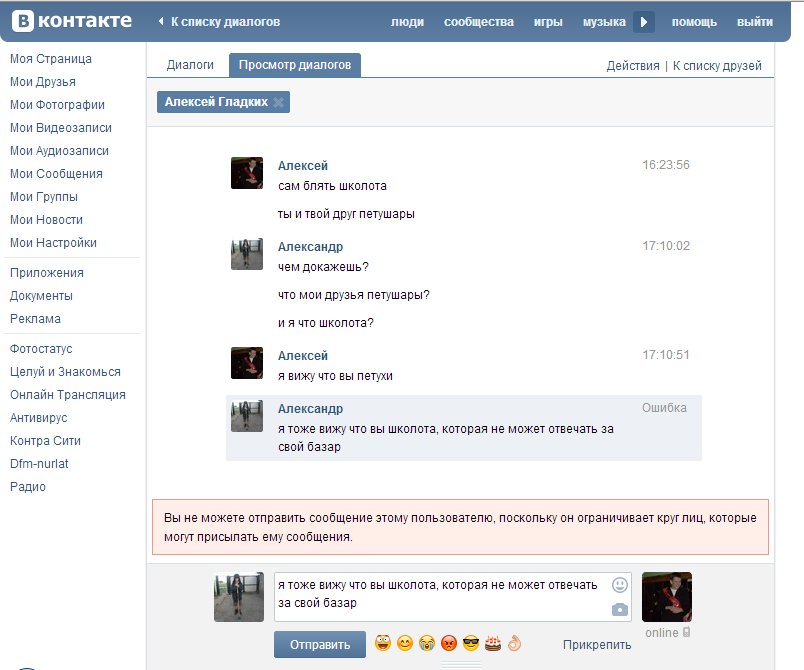Switch to the Диалоги tab
The height and width of the screenshot is (670, 804).
(x=190, y=65)
